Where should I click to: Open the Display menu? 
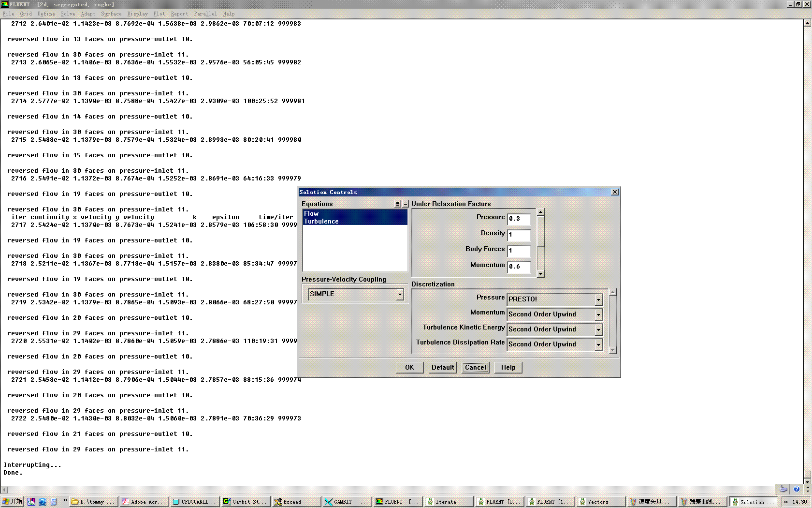point(137,14)
